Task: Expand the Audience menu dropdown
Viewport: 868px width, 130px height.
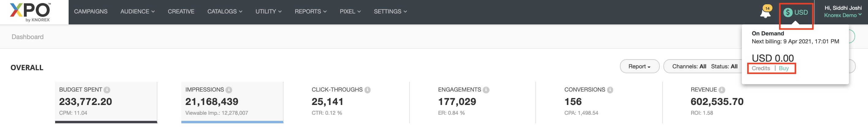Action: pyautogui.click(x=138, y=11)
